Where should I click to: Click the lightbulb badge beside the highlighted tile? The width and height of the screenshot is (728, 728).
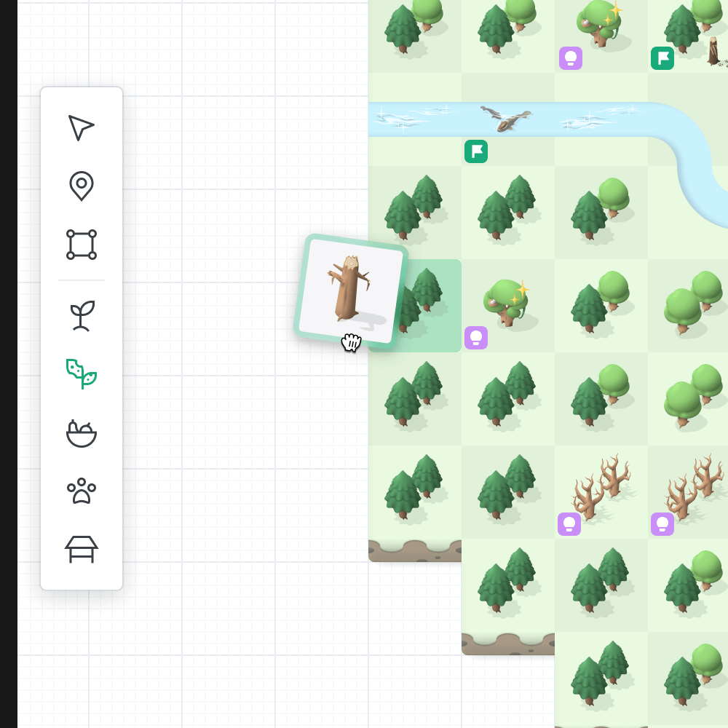[x=476, y=338]
